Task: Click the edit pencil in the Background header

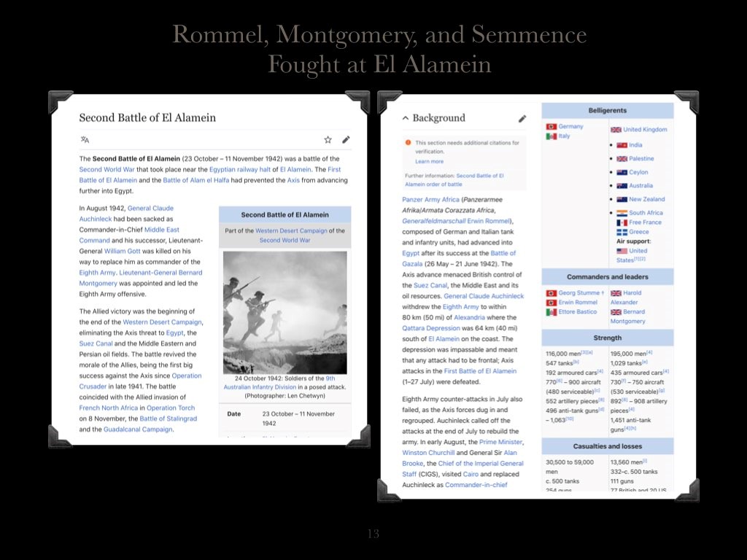Action: coord(522,118)
